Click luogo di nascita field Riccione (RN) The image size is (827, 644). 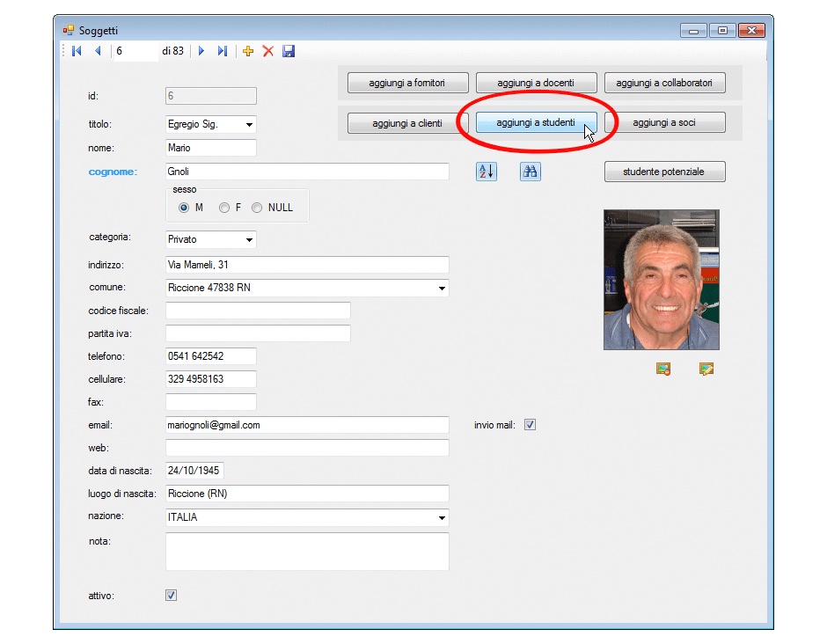pyautogui.click(x=307, y=494)
